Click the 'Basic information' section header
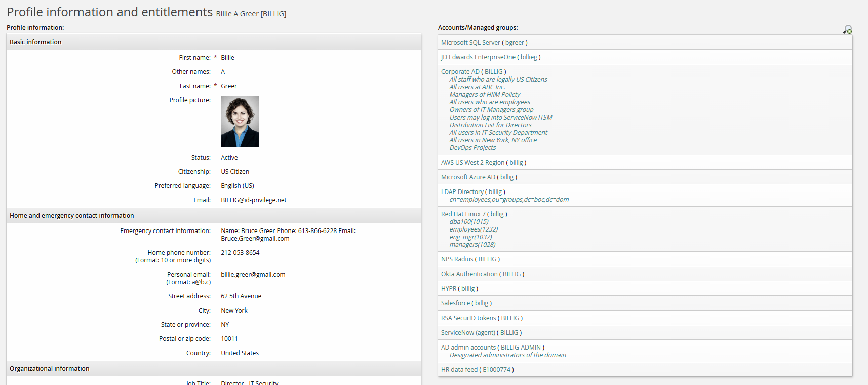This screenshot has width=868, height=385. click(214, 42)
